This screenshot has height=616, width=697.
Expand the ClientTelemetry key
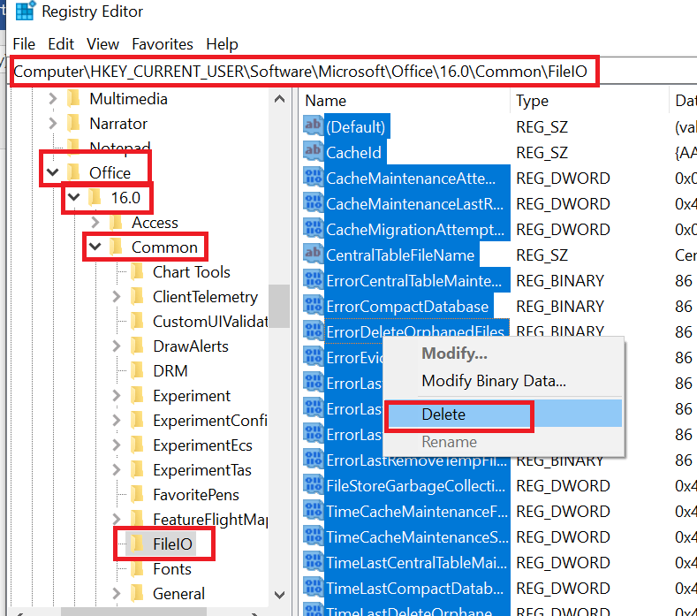pyautogui.click(x=117, y=296)
